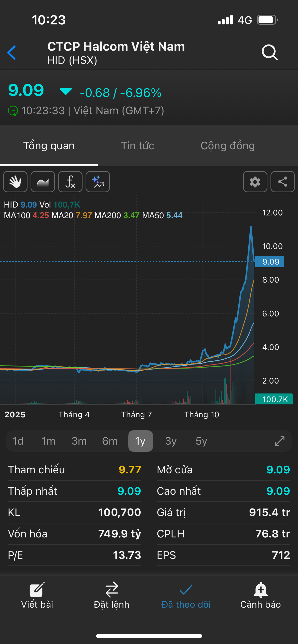298x644 pixels.
Task: Open the fx indicators function
Action: tap(70, 182)
